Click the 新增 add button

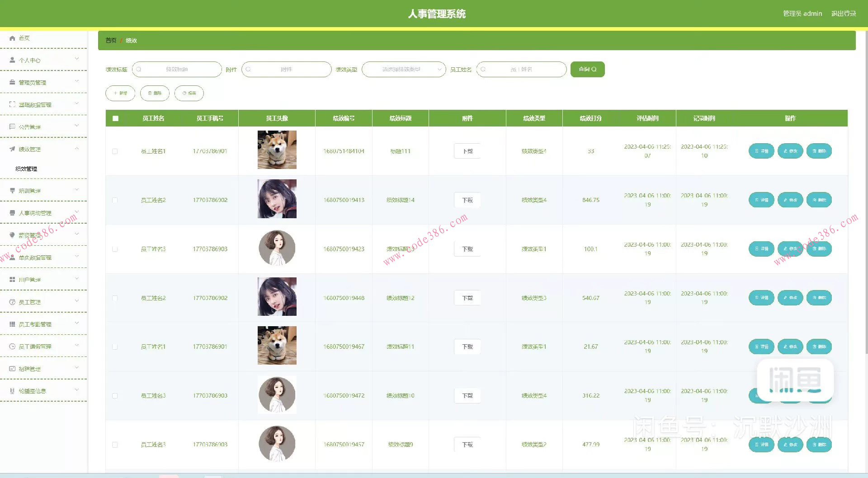[120, 93]
